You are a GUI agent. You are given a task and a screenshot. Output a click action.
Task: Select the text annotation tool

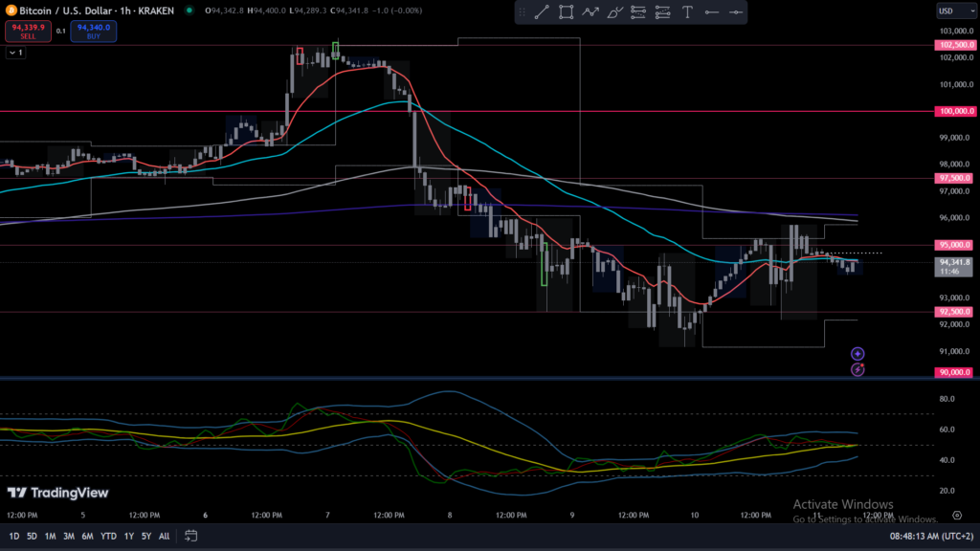[x=687, y=12]
